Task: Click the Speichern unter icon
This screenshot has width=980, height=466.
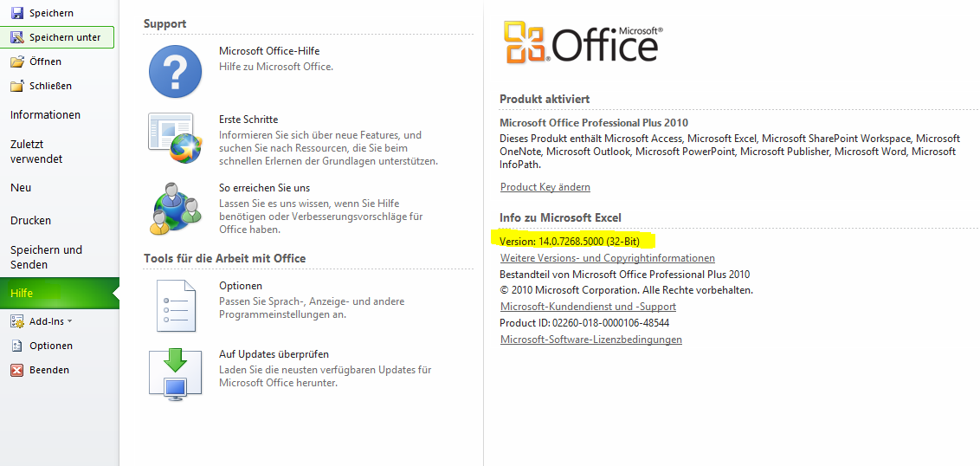Action: 16,37
